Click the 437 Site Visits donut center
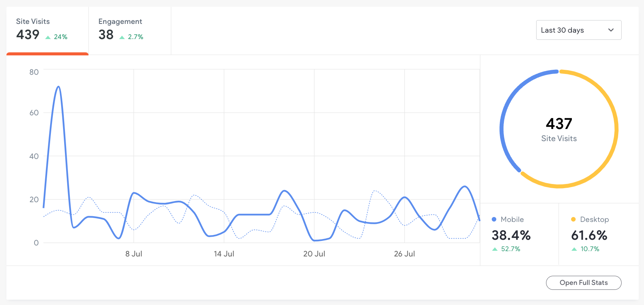Viewport: 644px width, 305px height. (x=559, y=129)
